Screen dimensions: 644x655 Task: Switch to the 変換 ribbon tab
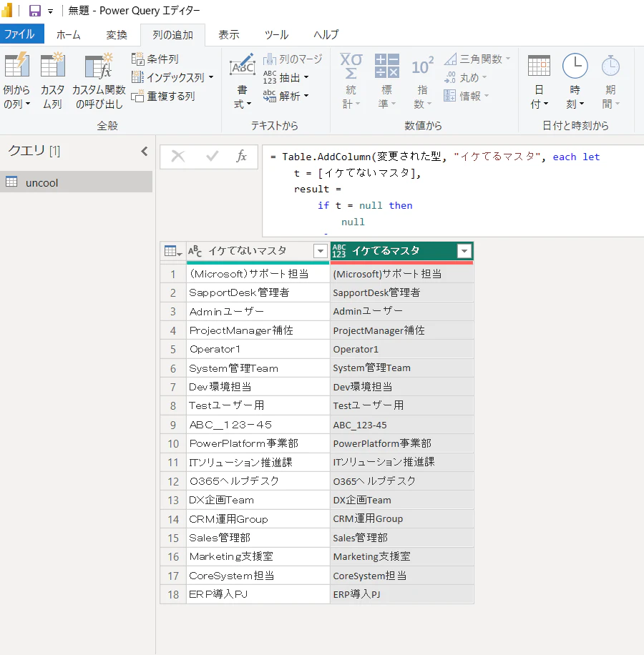[x=116, y=34]
